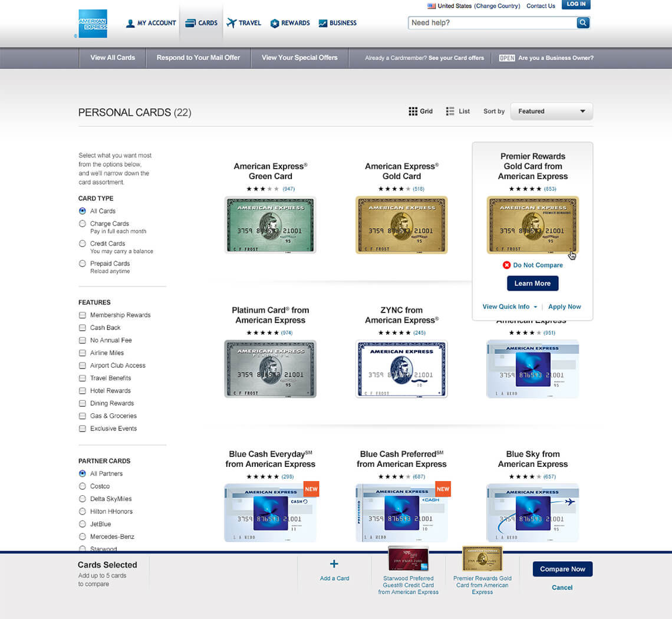The image size is (672, 619).
Task: Click the Compare Now button
Action: [562, 569]
